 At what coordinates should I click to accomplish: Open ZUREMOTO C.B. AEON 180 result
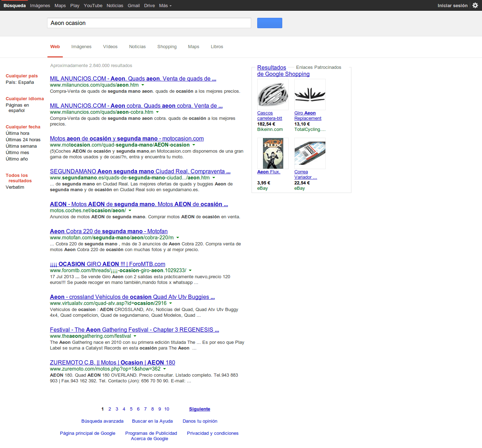point(112,362)
